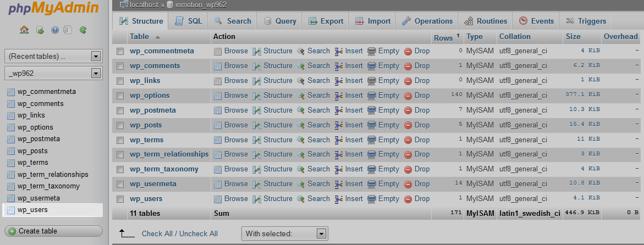Screen dimensions: 644x245
Task: Tick the wp_commentmeta row checkbox
Action: [x=120, y=51]
